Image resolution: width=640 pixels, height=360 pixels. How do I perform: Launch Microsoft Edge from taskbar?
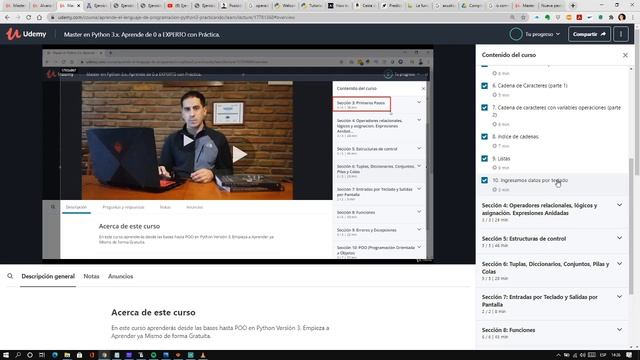(x=55, y=355)
